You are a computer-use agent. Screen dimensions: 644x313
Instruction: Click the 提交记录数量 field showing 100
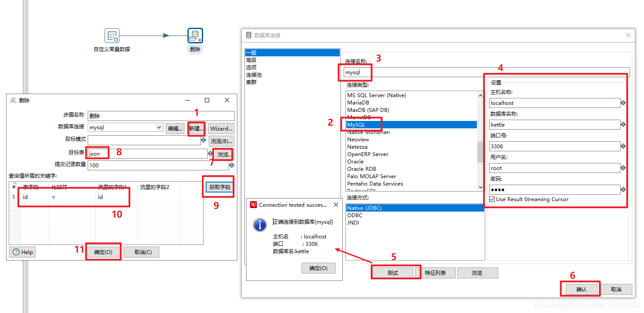[158, 165]
